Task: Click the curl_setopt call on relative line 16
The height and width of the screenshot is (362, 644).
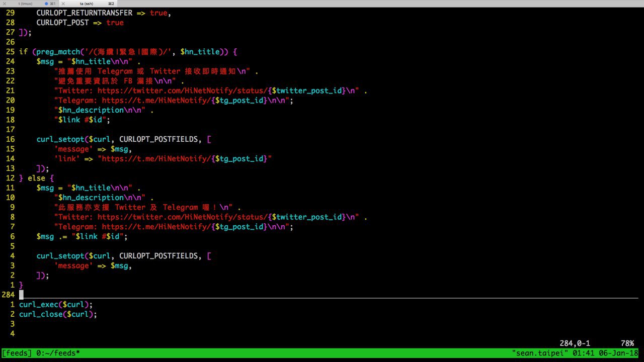Action: (123, 139)
